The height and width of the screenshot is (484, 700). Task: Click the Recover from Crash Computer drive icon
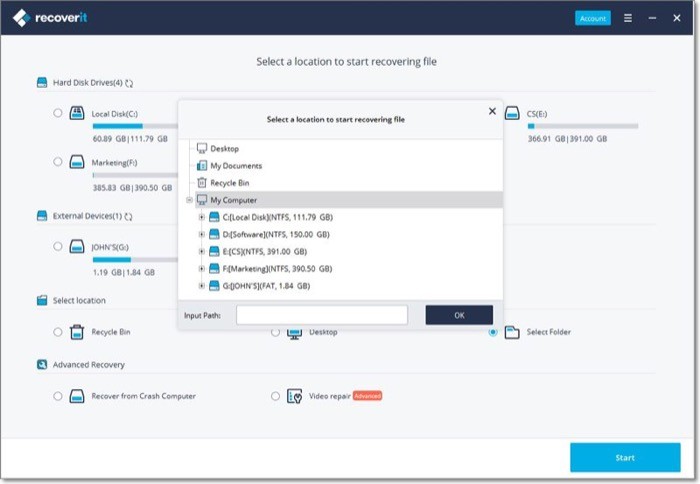click(77, 396)
